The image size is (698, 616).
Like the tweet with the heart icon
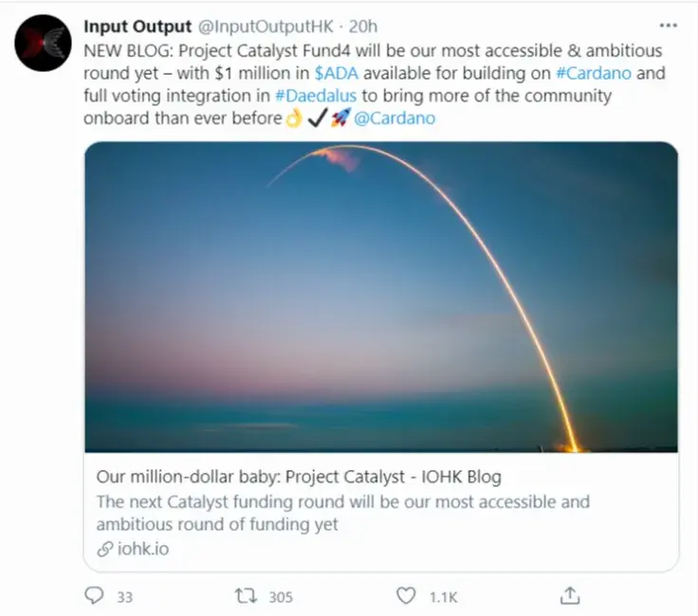coord(406,596)
